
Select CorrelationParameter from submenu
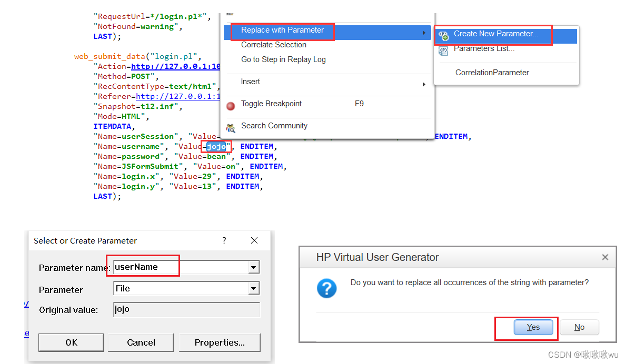(492, 73)
